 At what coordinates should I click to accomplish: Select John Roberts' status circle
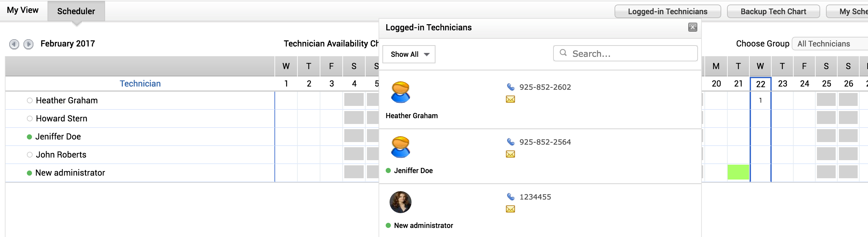pyautogui.click(x=30, y=155)
